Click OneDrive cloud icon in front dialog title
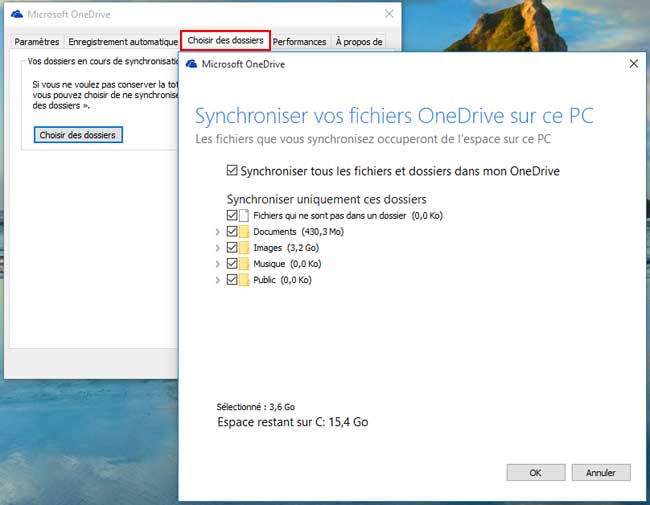The height and width of the screenshot is (505, 650). click(191, 64)
